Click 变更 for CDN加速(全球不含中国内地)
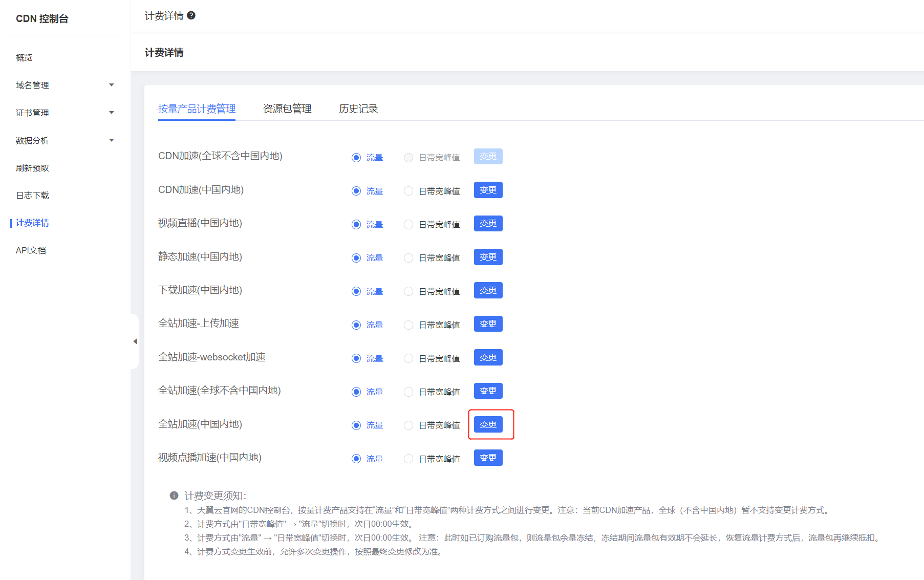Screen dimensions: 924x580 pyautogui.click(x=488, y=156)
